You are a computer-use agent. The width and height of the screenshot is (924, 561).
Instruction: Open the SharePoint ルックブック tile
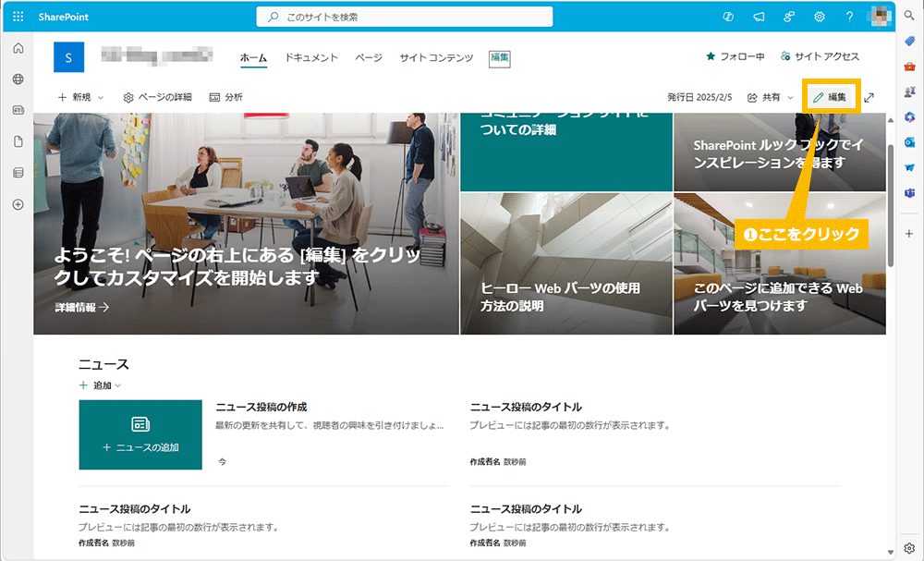[x=780, y=152]
